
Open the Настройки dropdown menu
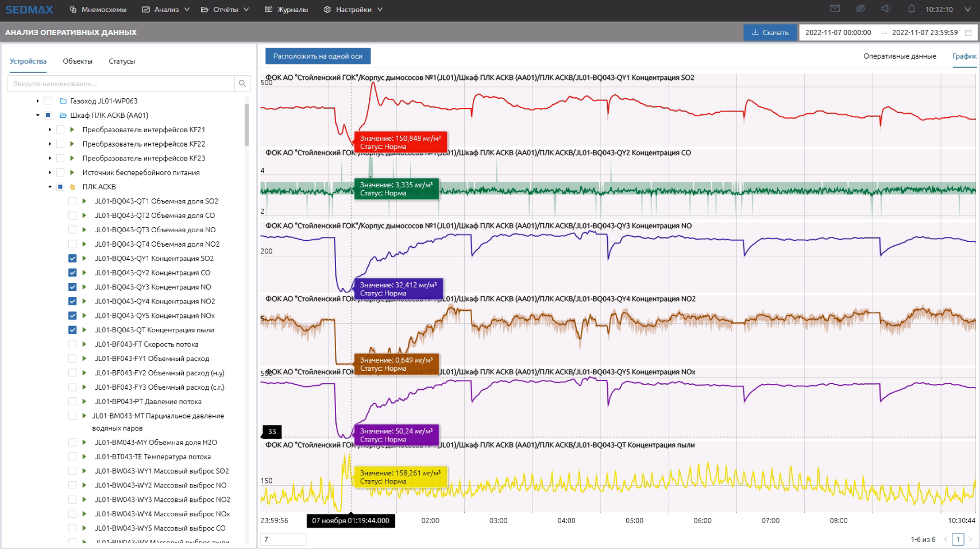353,10
